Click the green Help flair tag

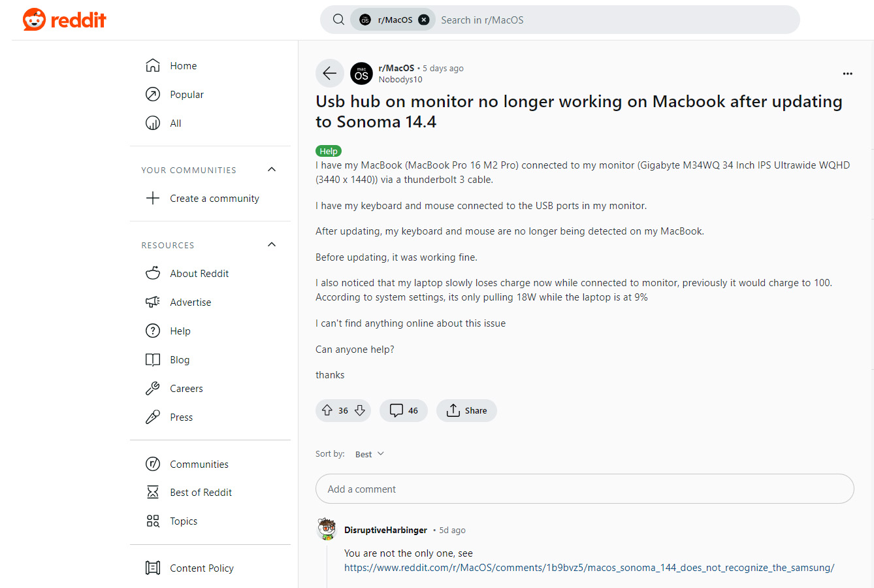tap(329, 151)
